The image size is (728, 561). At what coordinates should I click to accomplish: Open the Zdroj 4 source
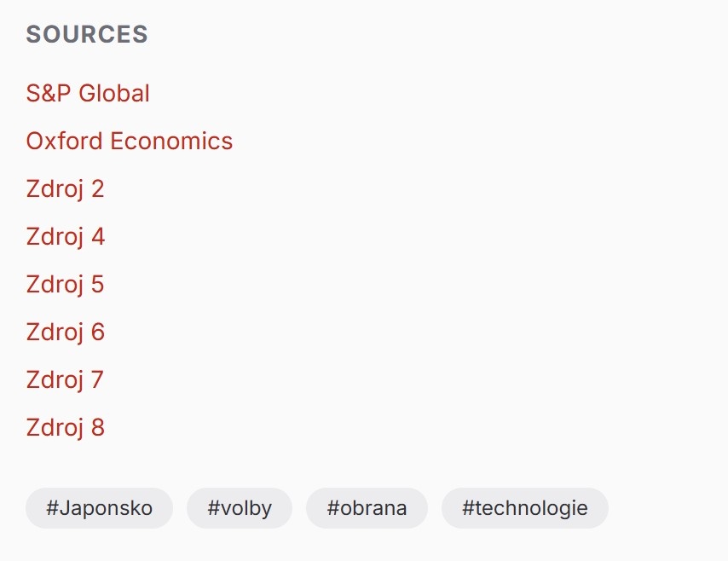pos(65,236)
